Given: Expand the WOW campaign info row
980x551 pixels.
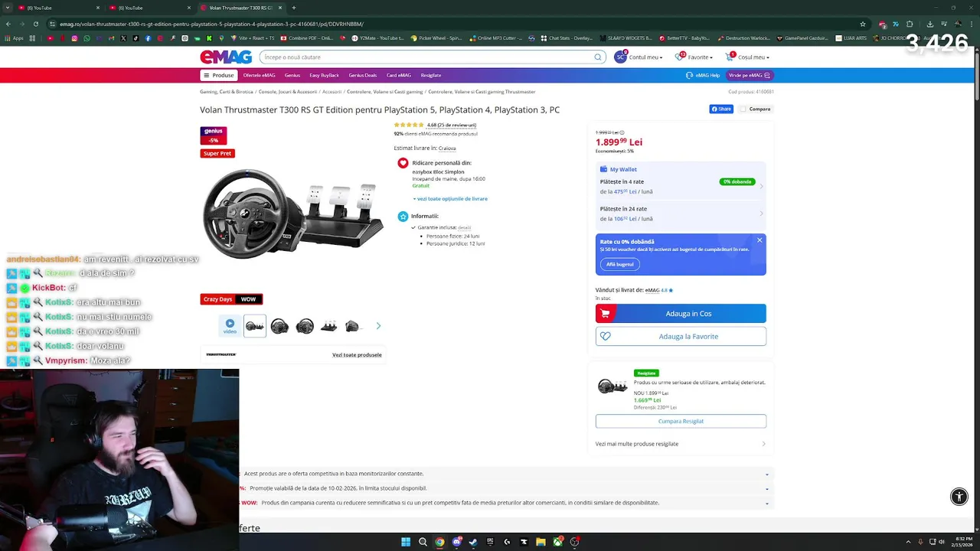Looking at the screenshot, I should coord(505,503).
